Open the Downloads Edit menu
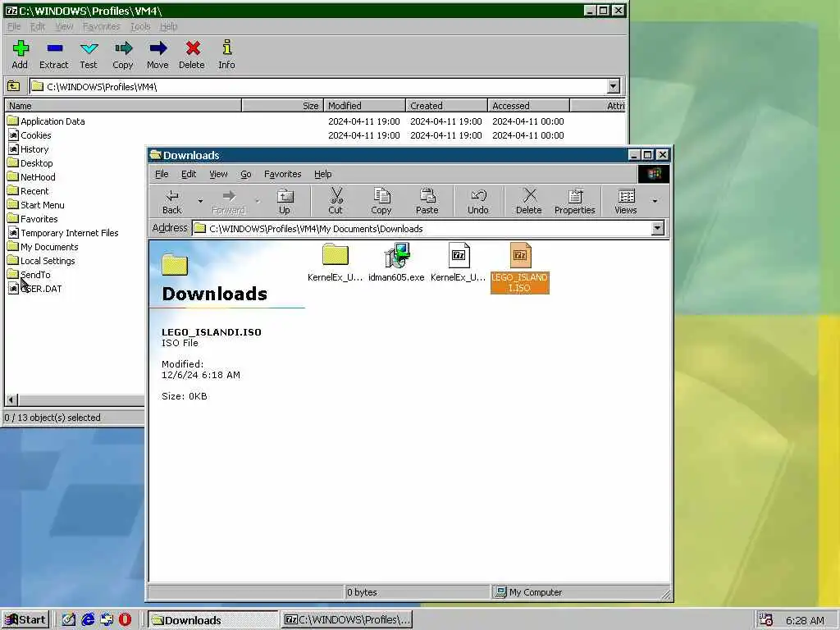This screenshot has height=630, width=840. (x=189, y=174)
